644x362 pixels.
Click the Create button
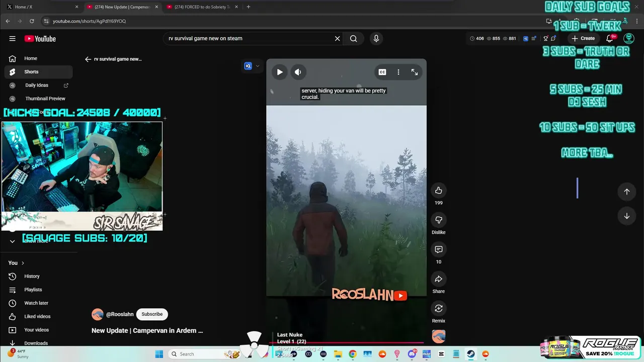pos(583,38)
